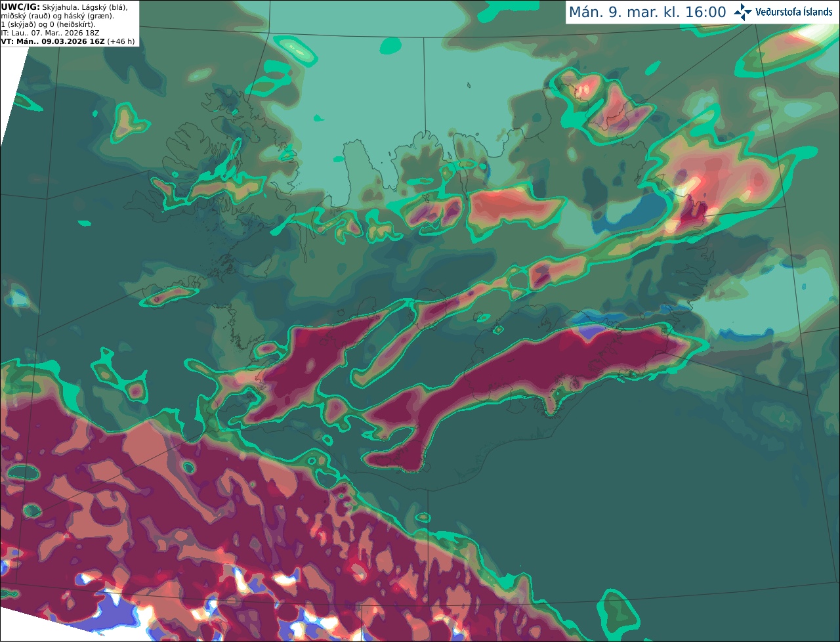Click the '1 (skýjað) og 0 (heiðskírt).' line
The image size is (840, 642).
48,24
